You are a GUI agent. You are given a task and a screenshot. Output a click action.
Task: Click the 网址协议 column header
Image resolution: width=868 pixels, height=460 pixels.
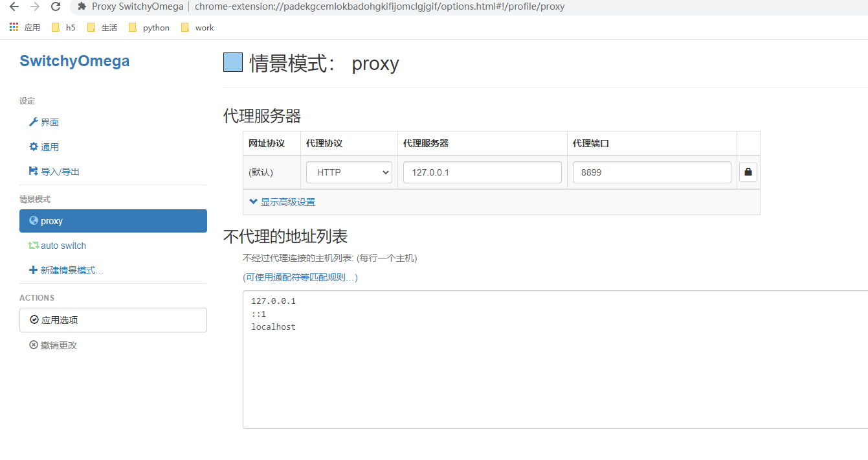(267, 143)
